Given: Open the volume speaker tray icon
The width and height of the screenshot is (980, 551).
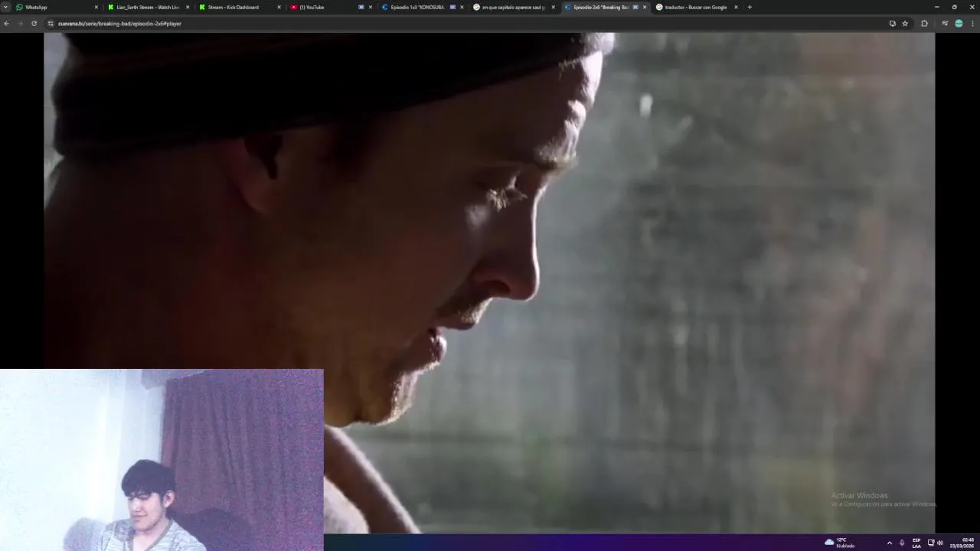Looking at the screenshot, I should [940, 543].
